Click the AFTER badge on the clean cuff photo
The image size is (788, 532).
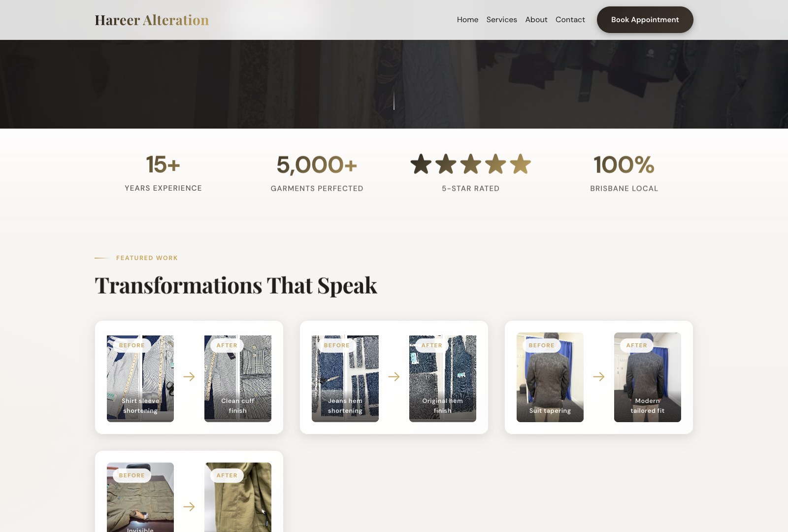227,345
